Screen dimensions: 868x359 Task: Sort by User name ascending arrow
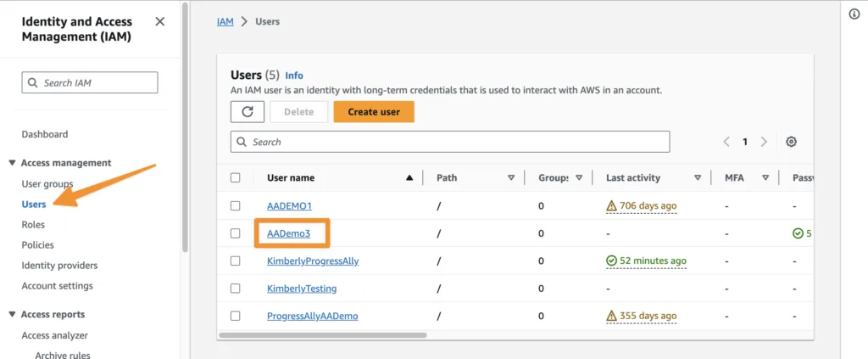[x=409, y=178]
